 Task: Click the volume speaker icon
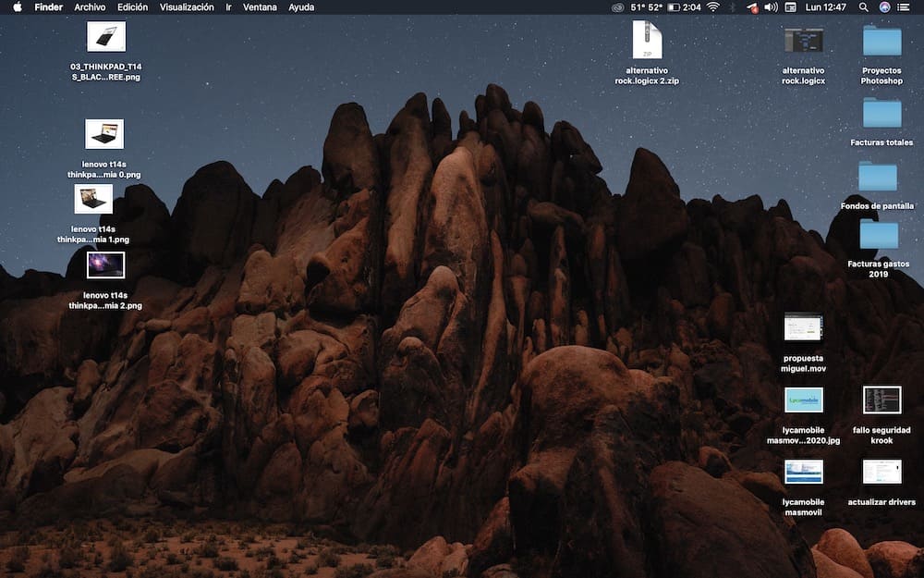(x=772, y=6)
